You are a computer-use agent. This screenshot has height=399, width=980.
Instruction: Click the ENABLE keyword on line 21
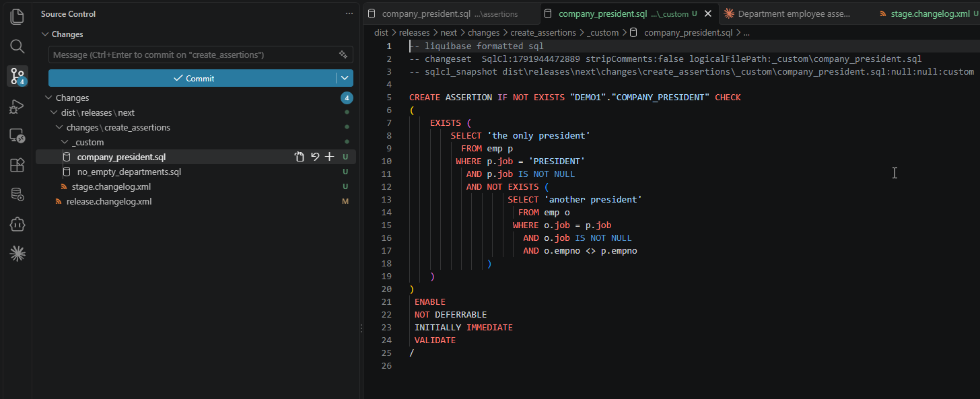point(430,302)
